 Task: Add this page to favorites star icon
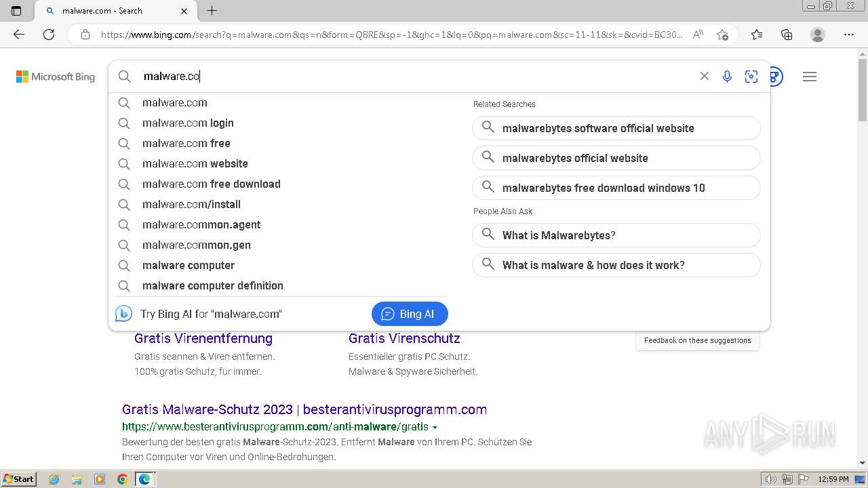(x=722, y=35)
